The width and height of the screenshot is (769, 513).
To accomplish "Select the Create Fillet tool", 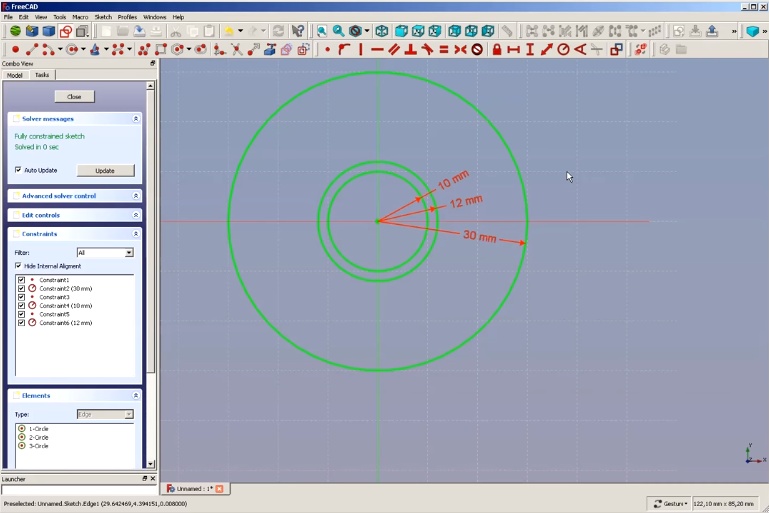I will (x=220, y=50).
